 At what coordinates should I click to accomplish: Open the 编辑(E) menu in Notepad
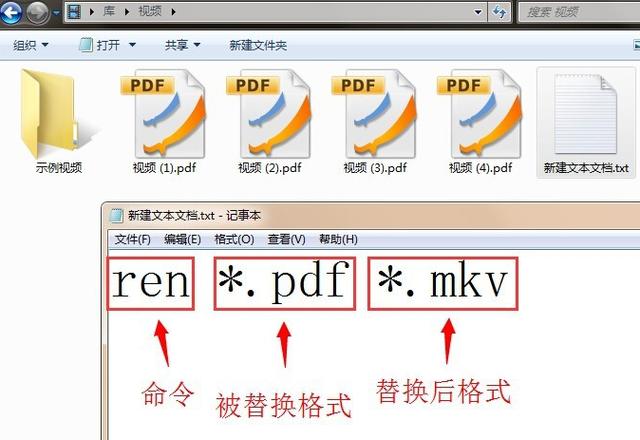click(x=182, y=239)
